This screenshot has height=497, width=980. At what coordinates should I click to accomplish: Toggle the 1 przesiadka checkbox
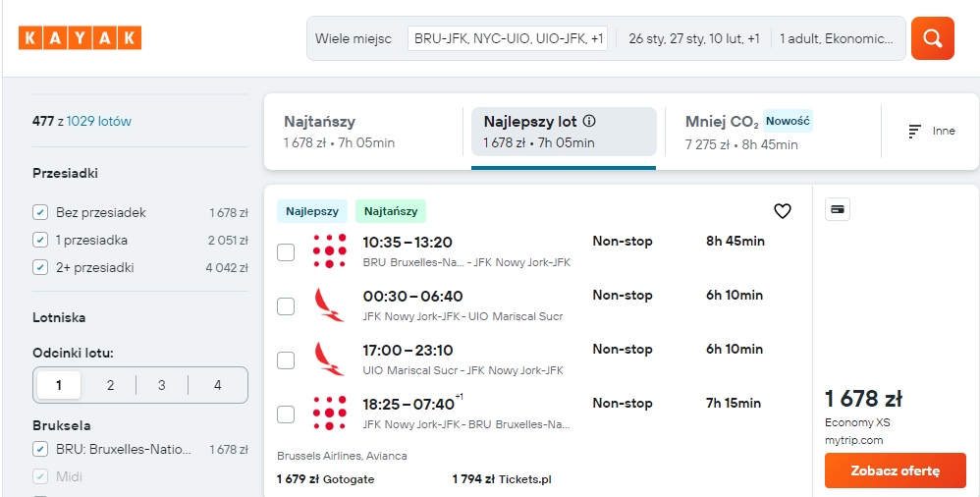(40, 240)
